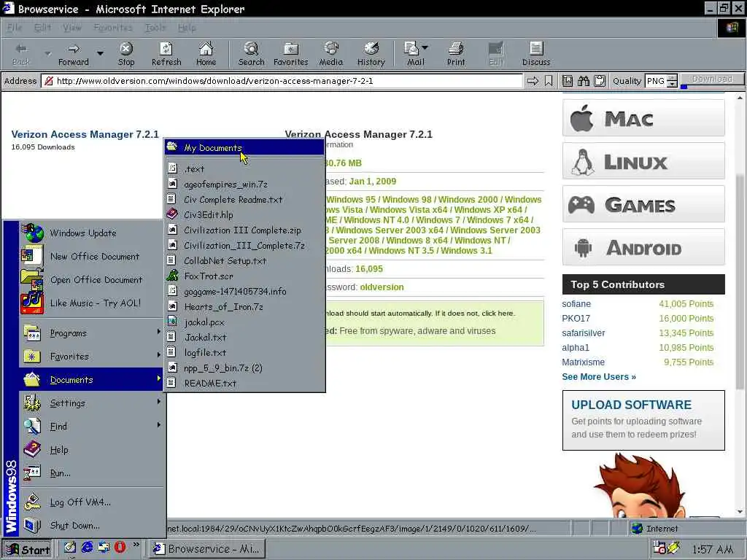Click the Forward arrow button
Screen dimensions: 747x560
point(74,54)
